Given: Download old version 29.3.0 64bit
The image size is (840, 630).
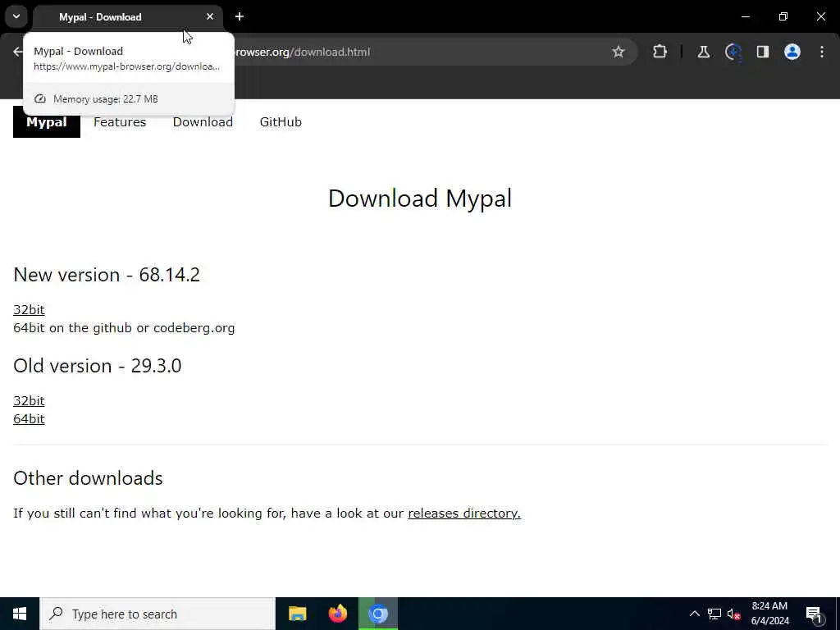Looking at the screenshot, I should [x=29, y=419].
